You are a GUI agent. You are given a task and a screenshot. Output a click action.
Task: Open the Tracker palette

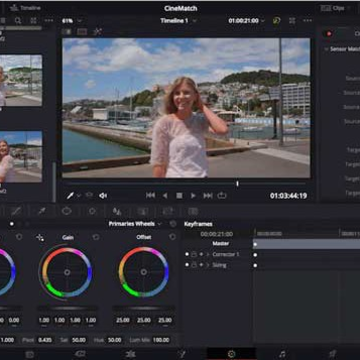coord(92,211)
